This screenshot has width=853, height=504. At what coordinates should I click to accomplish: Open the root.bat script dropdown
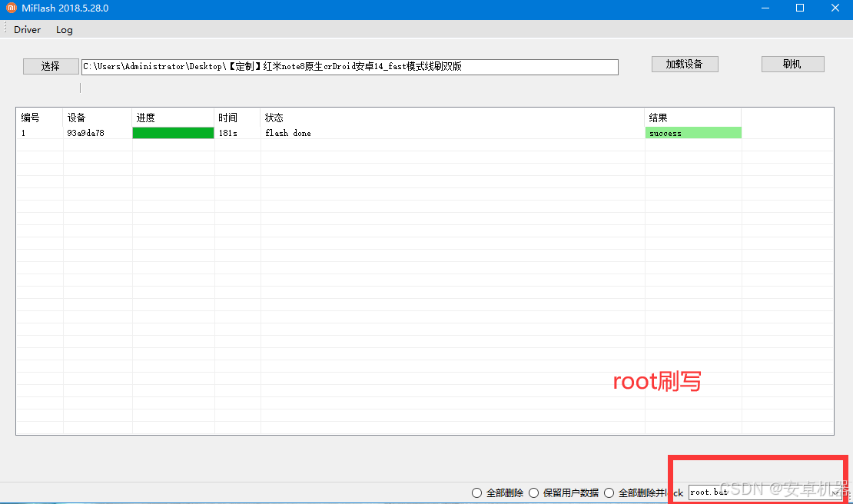point(834,492)
